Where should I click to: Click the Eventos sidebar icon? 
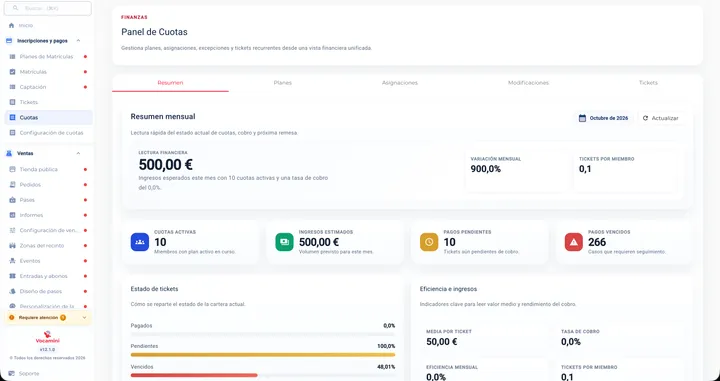pyautogui.click(x=12, y=261)
